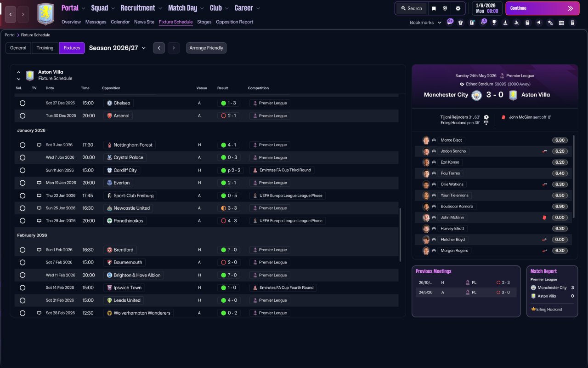The width and height of the screenshot is (588, 368).
Task: Click the Continue button
Action: (x=543, y=8)
